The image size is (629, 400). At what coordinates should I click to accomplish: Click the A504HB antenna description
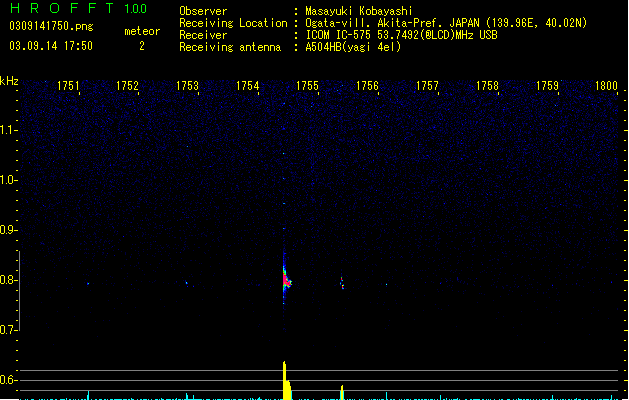coord(353,47)
